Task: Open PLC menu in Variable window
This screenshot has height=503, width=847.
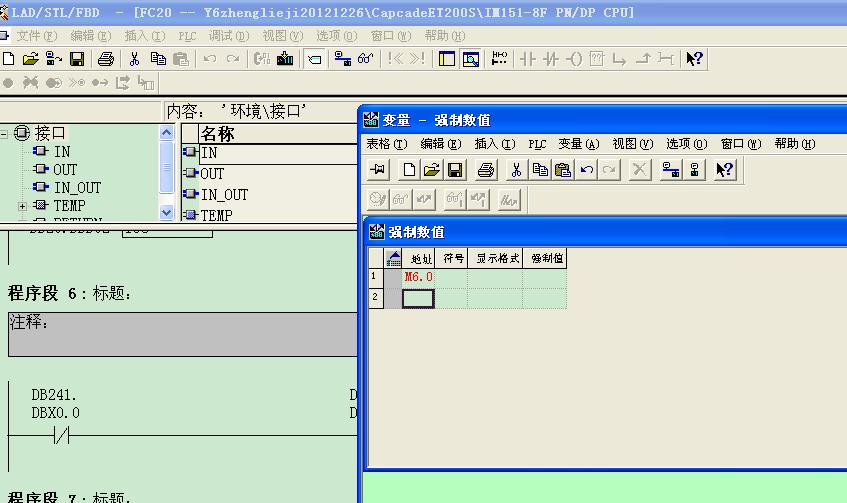Action: coord(537,144)
